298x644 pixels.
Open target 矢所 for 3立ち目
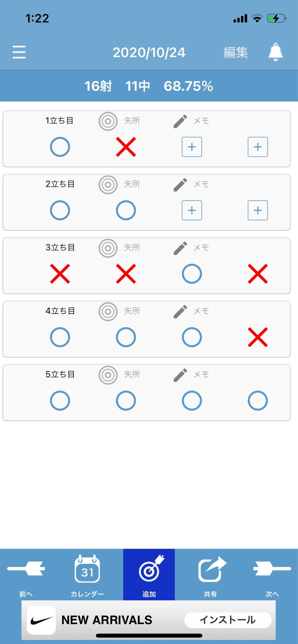click(119, 248)
